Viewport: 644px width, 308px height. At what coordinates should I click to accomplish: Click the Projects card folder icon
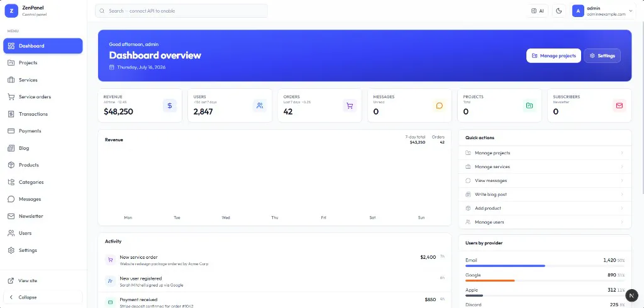(x=530, y=106)
